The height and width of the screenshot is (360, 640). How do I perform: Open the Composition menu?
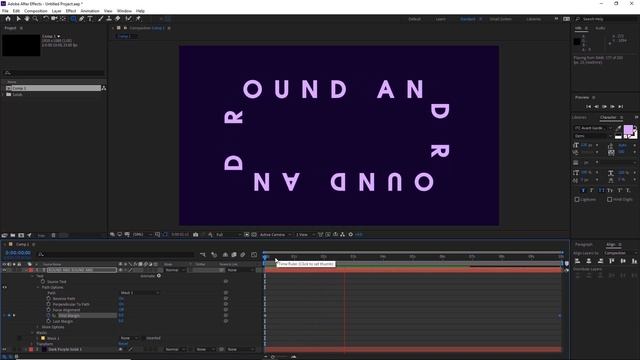point(36,11)
